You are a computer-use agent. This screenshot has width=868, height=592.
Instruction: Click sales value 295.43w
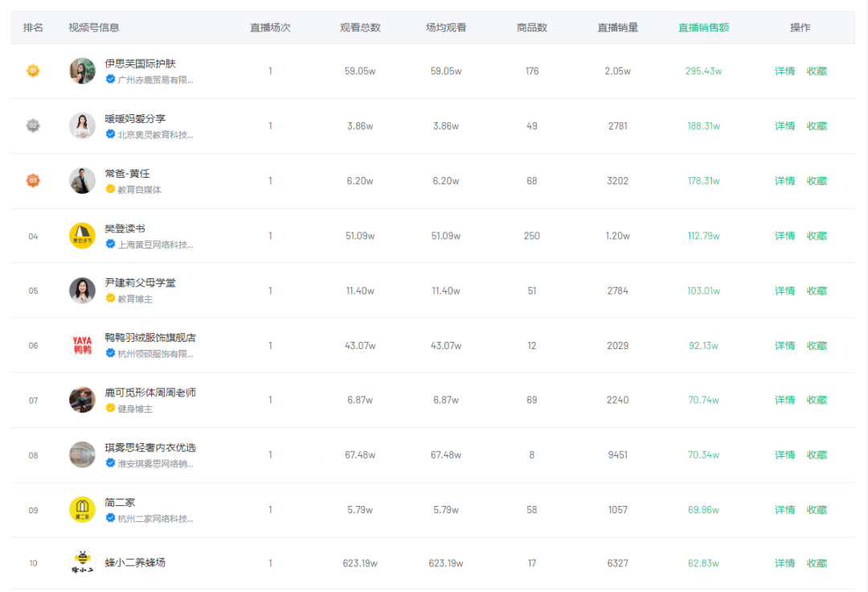(x=703, y=71)
